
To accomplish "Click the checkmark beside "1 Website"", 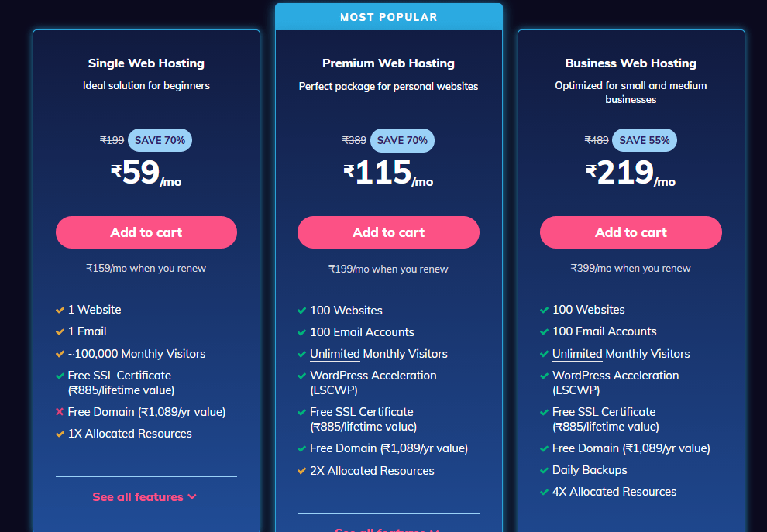I will coord(60,309).
